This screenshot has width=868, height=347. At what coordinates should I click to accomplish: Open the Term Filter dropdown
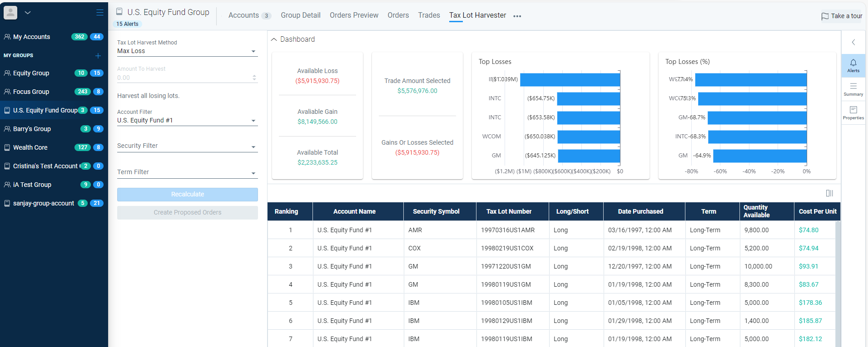[x=187, y=172]
